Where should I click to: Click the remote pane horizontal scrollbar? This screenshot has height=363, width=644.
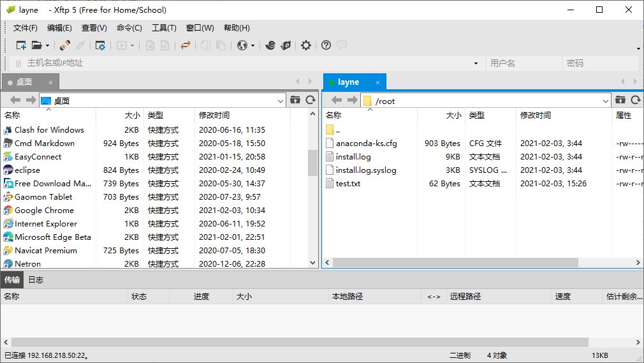tap(455, 263)
